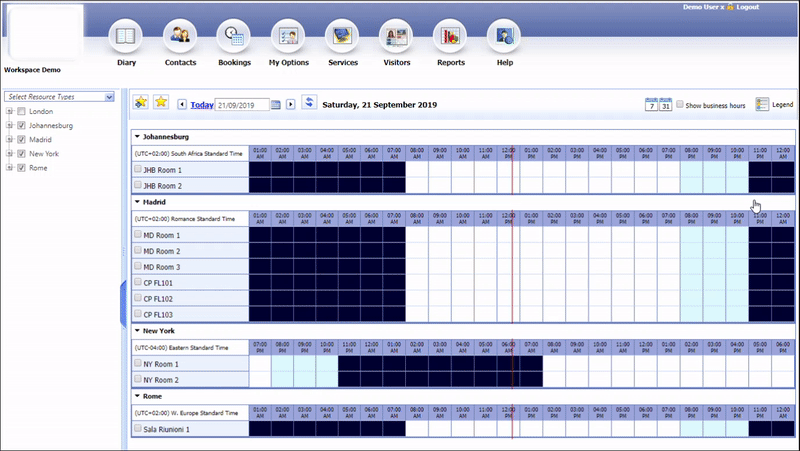Viewport: 800px width, 451px height.
Task: Collapse the New York diary section
Action: pos(137,331)
